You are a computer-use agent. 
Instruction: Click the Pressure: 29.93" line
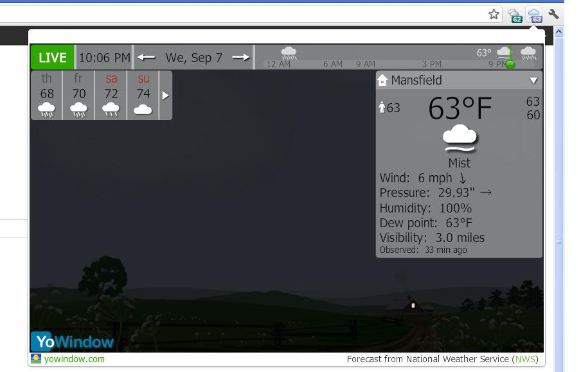[435, 192]
